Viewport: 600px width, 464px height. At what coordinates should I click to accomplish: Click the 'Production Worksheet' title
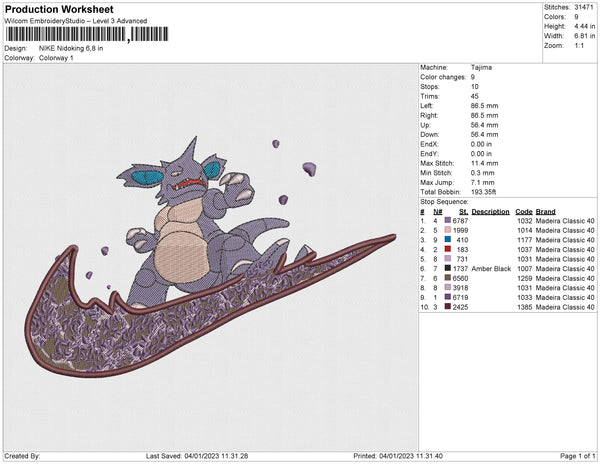point(59,10)
